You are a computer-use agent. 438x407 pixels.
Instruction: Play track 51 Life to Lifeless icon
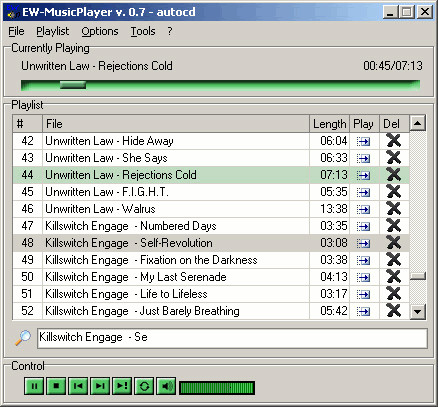(363, 295)
